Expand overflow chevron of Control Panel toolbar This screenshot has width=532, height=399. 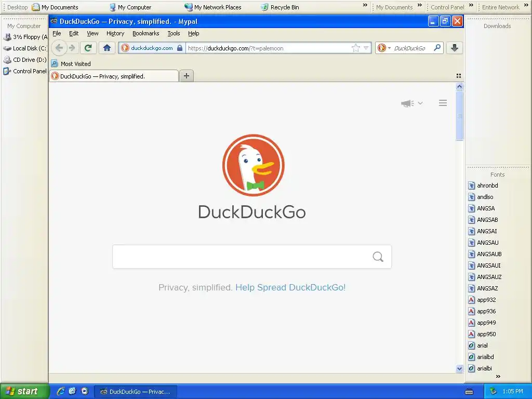point(471,5)
